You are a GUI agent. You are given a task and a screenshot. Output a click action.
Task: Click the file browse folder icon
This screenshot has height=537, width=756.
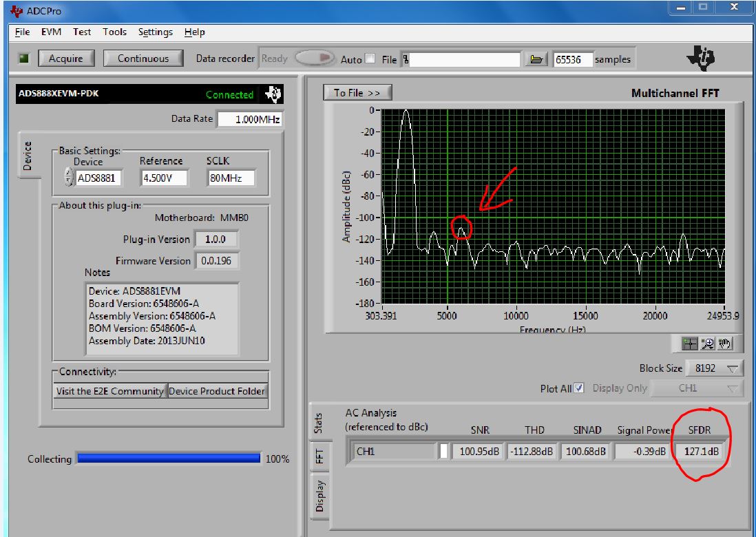click(536, 59)
